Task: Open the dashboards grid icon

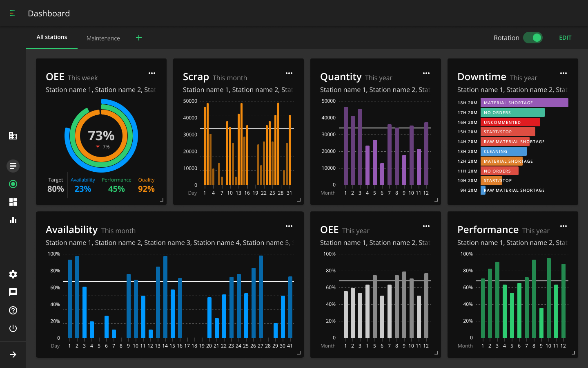Action: coord(13,202)
